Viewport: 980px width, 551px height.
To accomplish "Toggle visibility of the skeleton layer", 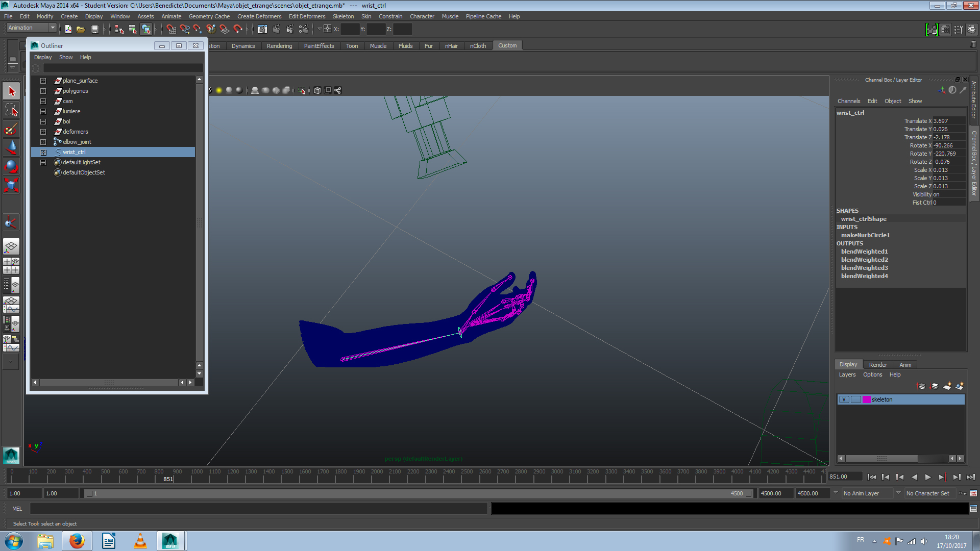I will point(844,399).
